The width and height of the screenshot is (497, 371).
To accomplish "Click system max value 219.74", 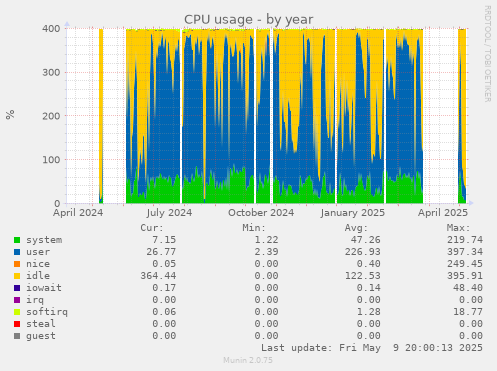I will 465,240.
